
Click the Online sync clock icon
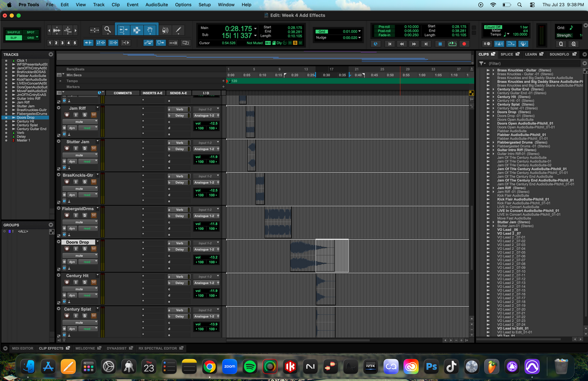[x=376, y=44]
